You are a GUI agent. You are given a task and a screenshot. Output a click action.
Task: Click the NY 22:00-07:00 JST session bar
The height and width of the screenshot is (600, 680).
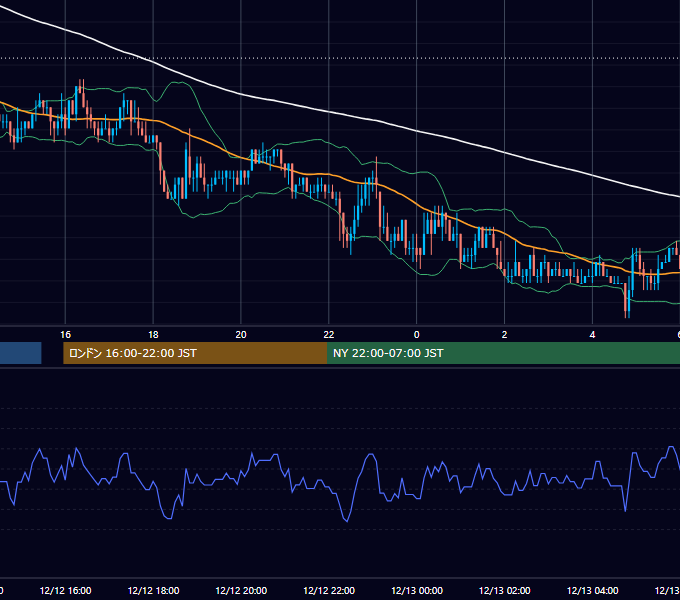coord(503,353)
